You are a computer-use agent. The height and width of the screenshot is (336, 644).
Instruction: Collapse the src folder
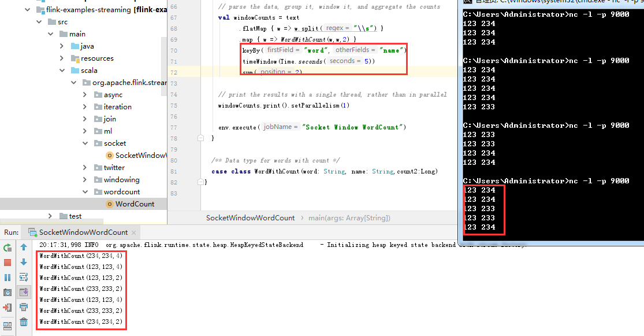point(39,22)
